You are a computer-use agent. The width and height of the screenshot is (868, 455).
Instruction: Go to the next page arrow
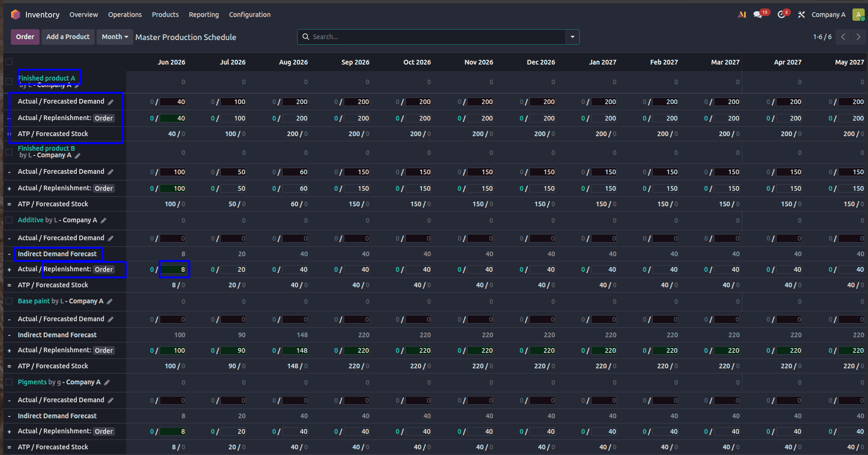point(858,37)
